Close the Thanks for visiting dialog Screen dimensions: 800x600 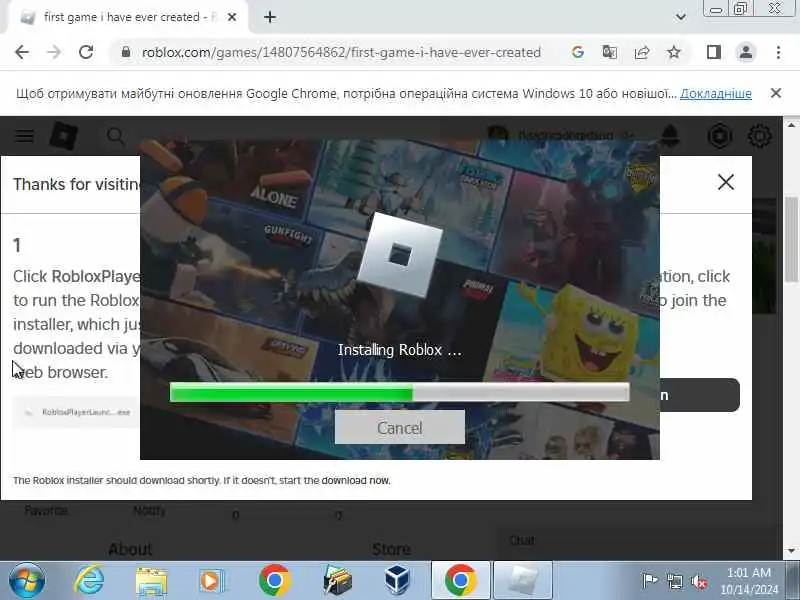(726, 182)
